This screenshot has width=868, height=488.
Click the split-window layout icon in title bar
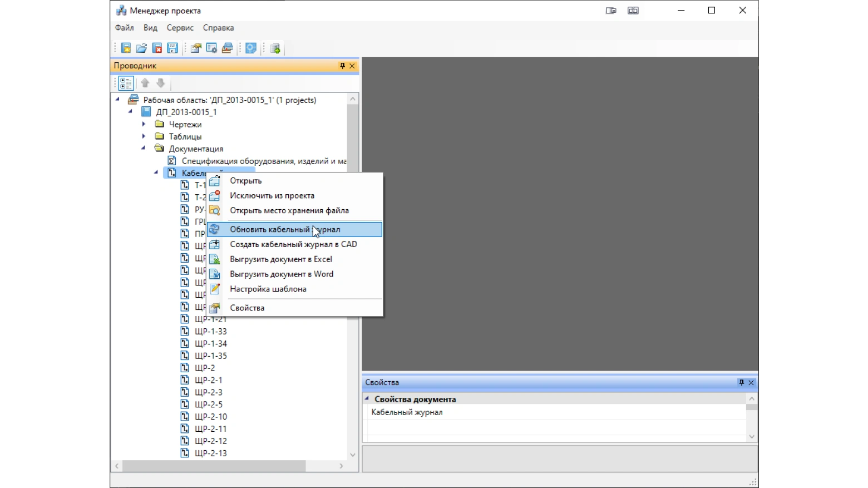coord(633,11)
